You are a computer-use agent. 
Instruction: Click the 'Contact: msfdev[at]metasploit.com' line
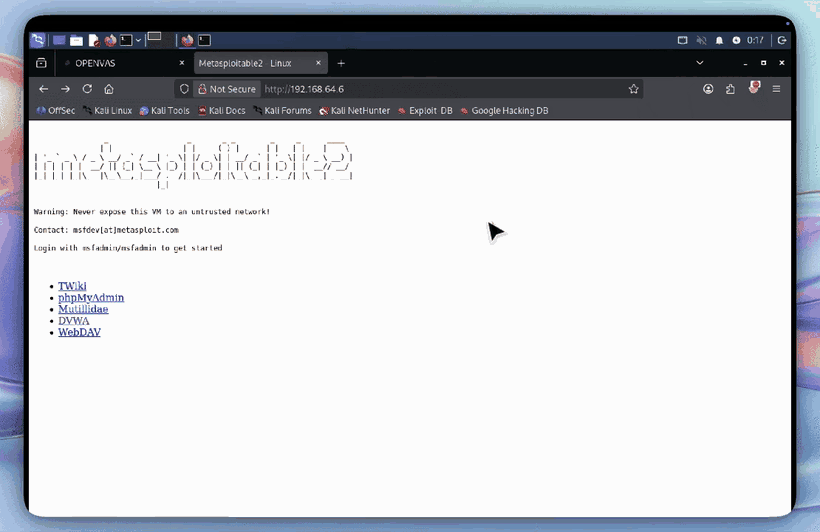106,230
